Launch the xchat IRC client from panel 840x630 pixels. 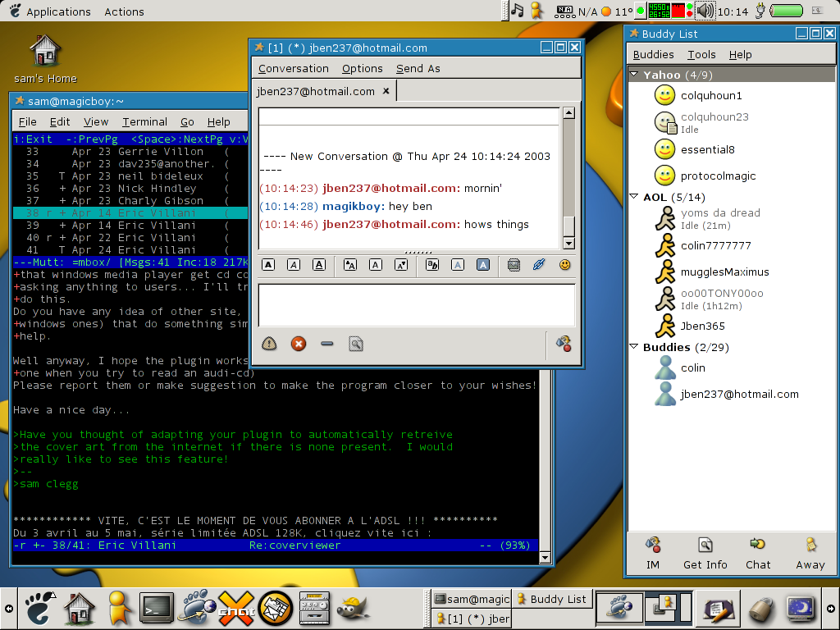[236, 608]
